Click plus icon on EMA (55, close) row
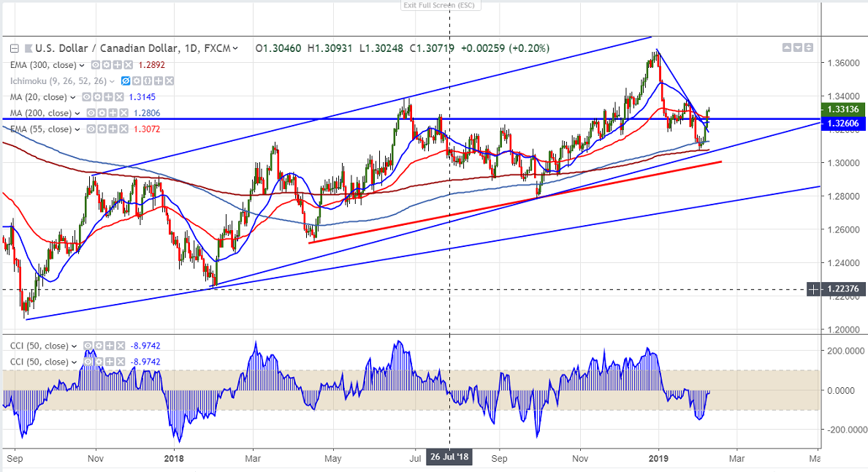 [113, 129]
